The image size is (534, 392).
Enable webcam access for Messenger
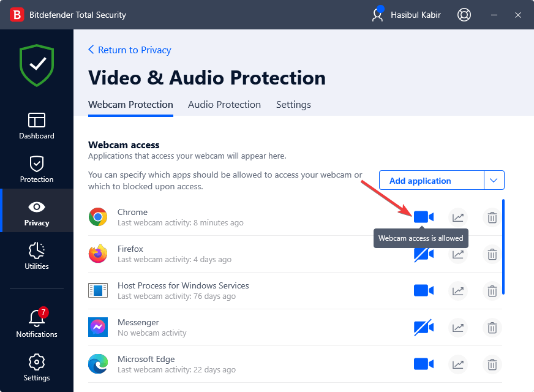(423, 328)
